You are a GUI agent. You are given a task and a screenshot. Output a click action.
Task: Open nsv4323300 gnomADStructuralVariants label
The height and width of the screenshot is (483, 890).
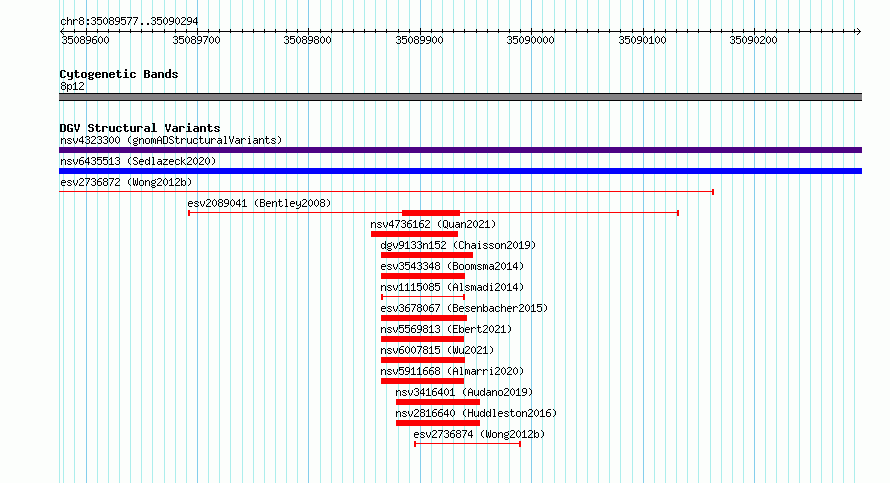[171, 140]
